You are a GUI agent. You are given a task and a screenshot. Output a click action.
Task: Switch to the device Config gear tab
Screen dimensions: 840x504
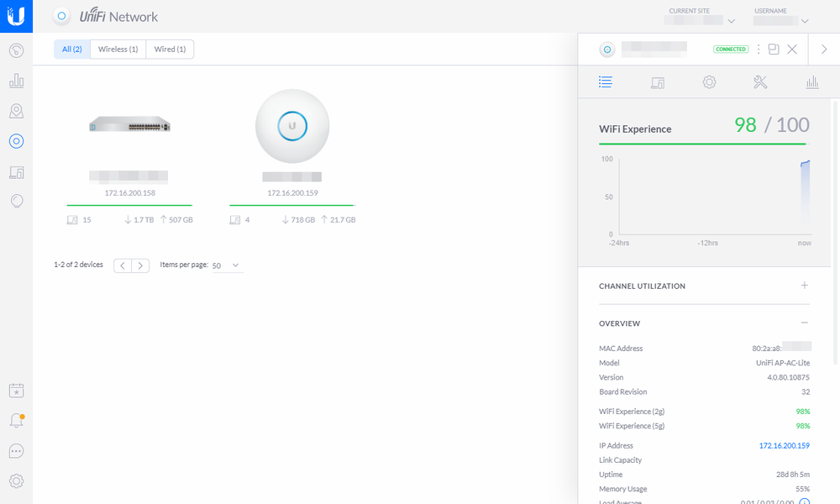tap(709, 81)
